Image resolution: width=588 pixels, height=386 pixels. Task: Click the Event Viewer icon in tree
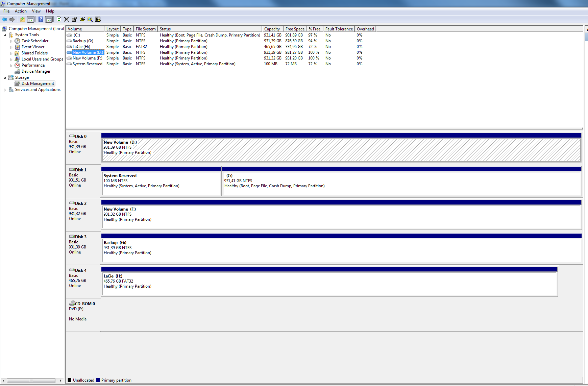click(x=17, y=47)
